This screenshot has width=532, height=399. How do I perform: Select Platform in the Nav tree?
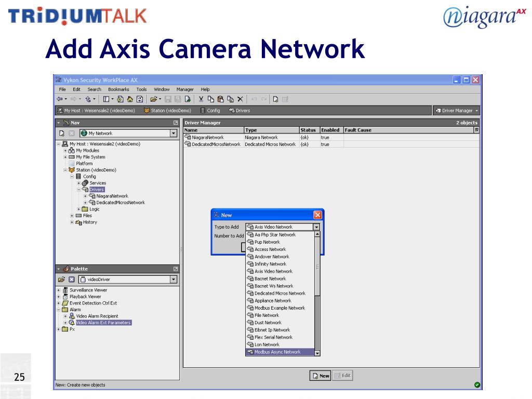coord(84,163)
